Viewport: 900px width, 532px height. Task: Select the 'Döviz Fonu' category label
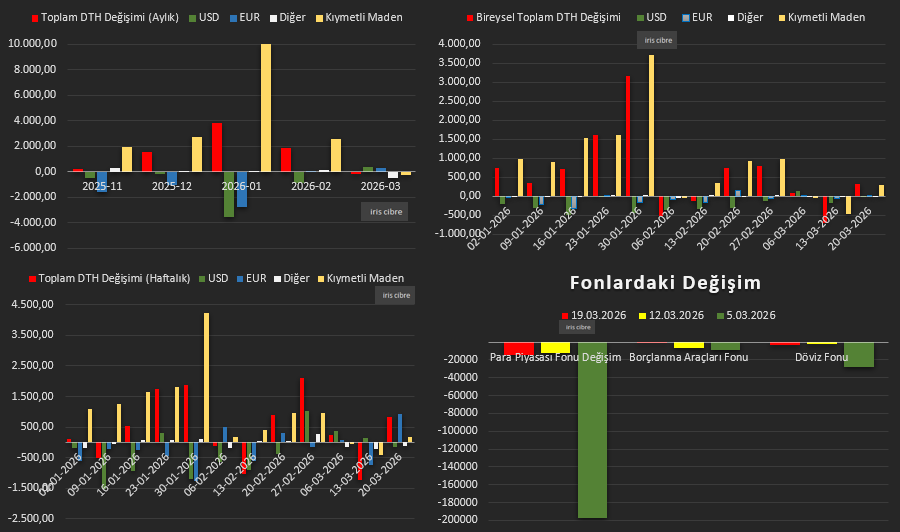coord(821,358)
